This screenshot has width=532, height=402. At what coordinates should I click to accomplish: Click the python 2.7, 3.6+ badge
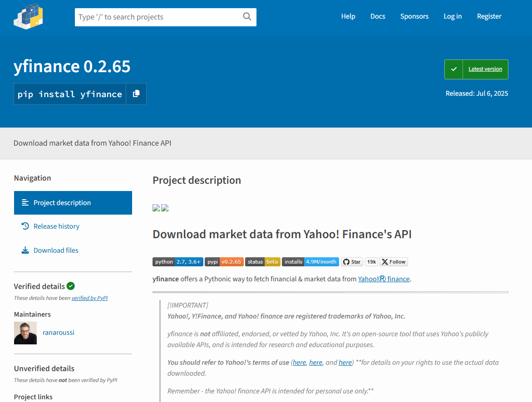(178, 262)
